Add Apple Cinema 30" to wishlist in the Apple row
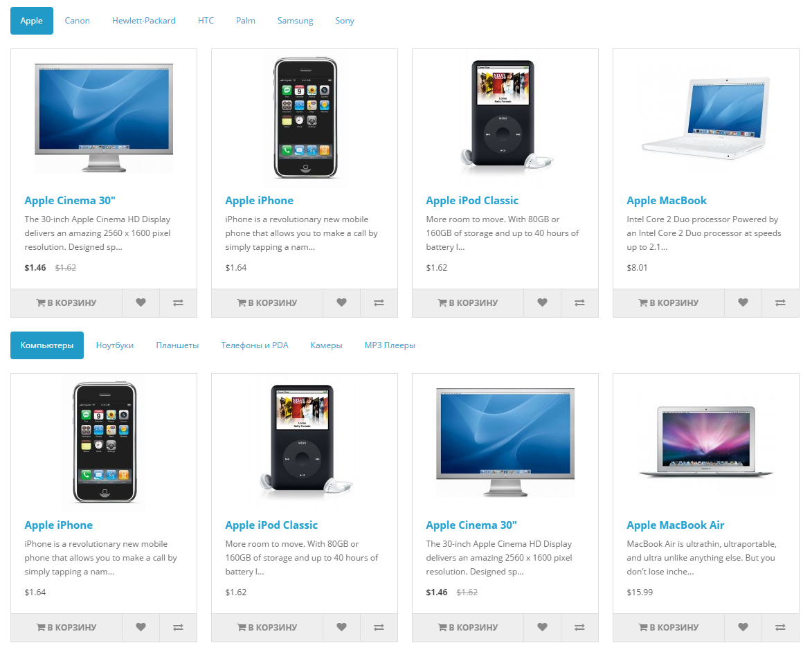812x652 pixels. [x=141, y=303]
